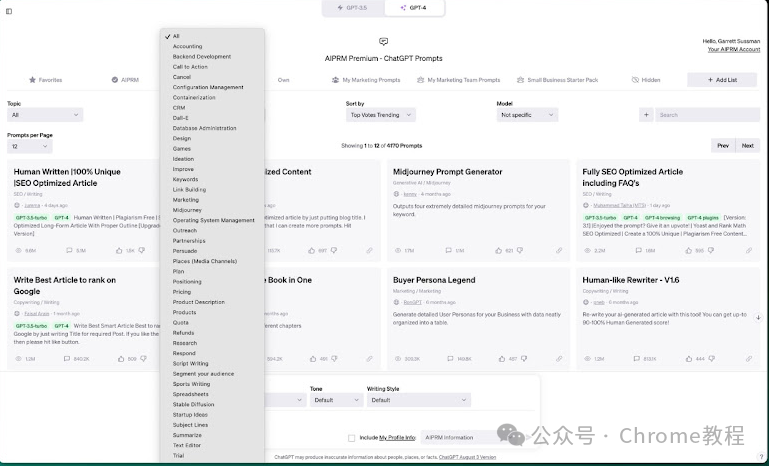Switch to GPT-4 model toggle
The width and height of the screenshot is (769, 466).
414,8
